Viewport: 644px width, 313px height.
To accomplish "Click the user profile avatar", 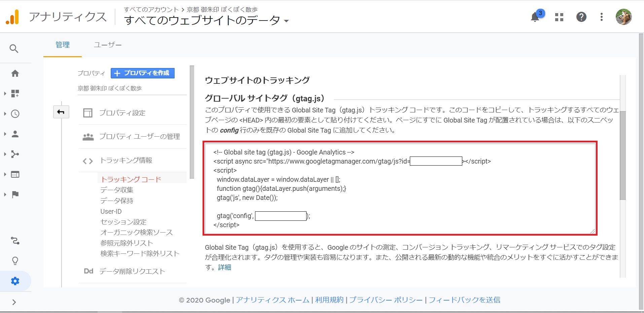I will click(623, 17).
